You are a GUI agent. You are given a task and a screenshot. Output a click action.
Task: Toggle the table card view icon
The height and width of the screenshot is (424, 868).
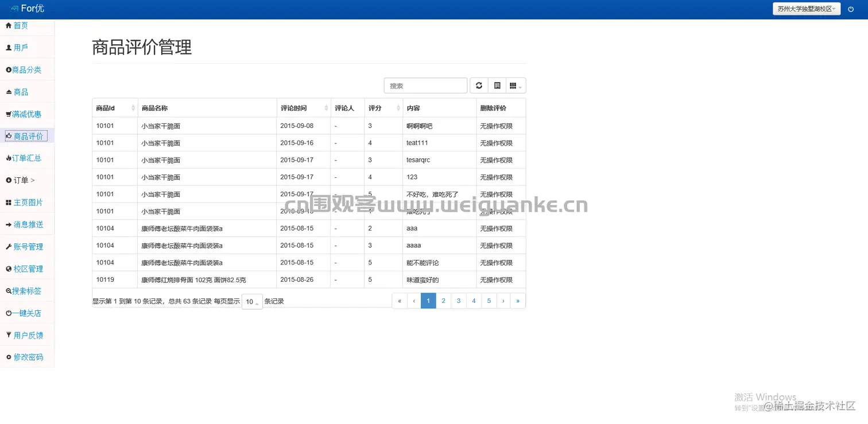click(497, 85)
